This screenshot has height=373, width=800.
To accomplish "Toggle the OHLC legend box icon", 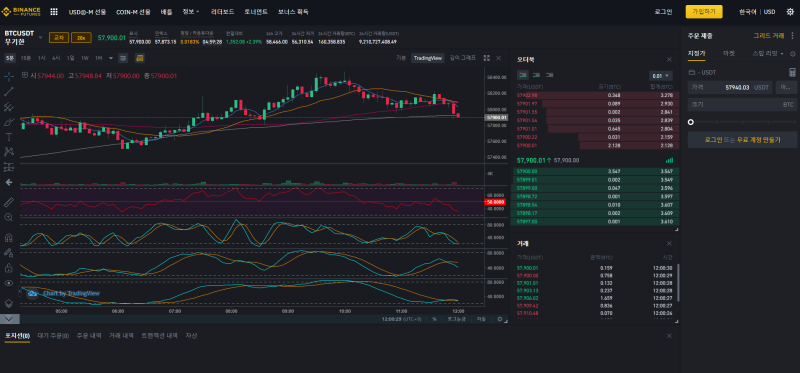I will [25, 76].
